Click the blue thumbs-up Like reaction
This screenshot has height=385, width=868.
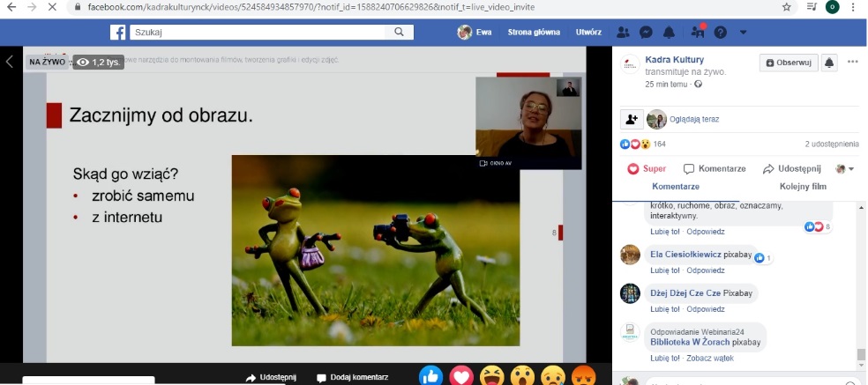tap(430, 376)
